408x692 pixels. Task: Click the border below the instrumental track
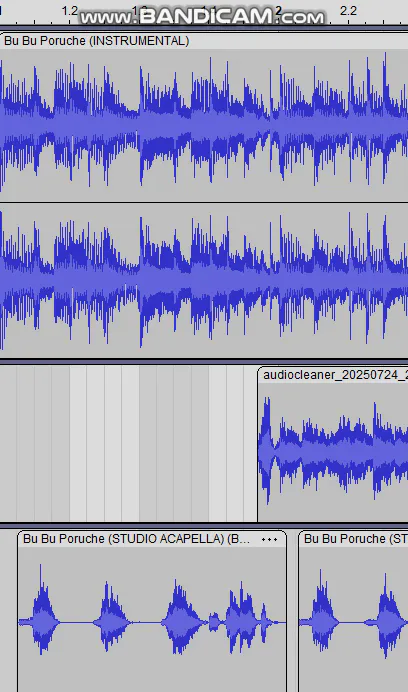pos(204,361)
